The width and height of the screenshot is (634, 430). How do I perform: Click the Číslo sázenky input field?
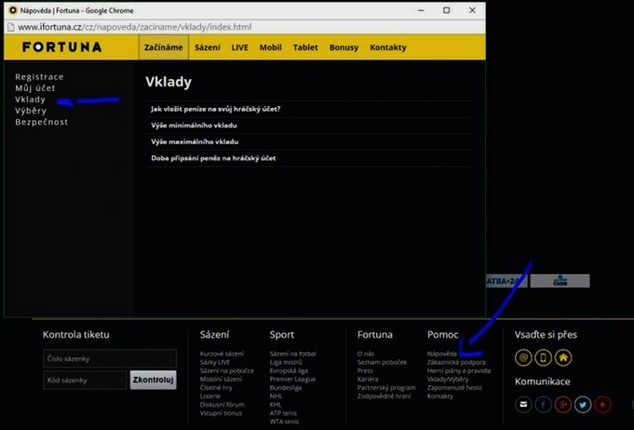[x=110, y=358]
